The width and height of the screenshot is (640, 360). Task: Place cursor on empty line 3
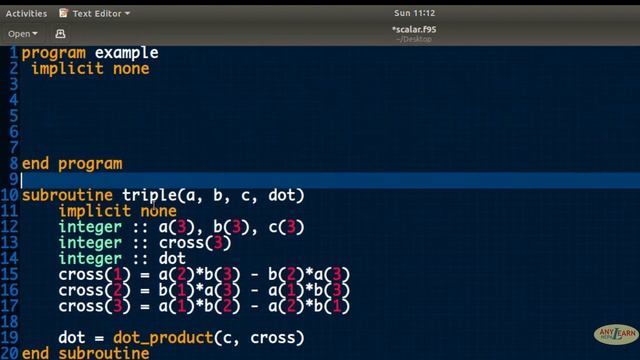[x=330, y=84]
